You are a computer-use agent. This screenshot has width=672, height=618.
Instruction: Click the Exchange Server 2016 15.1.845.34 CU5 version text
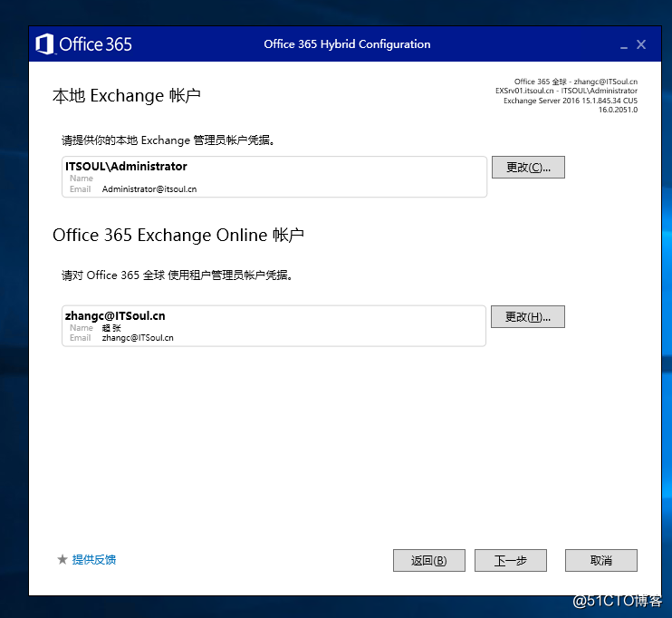[571, 101]
